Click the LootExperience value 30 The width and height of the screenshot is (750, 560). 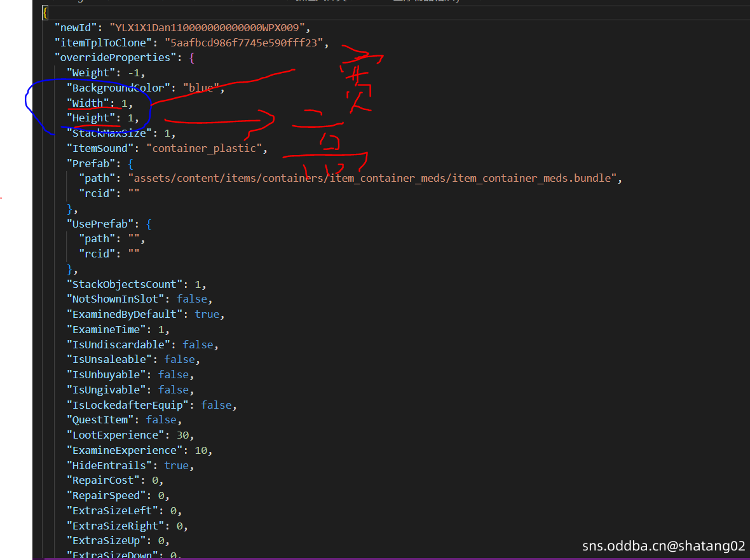click(180, 435)
